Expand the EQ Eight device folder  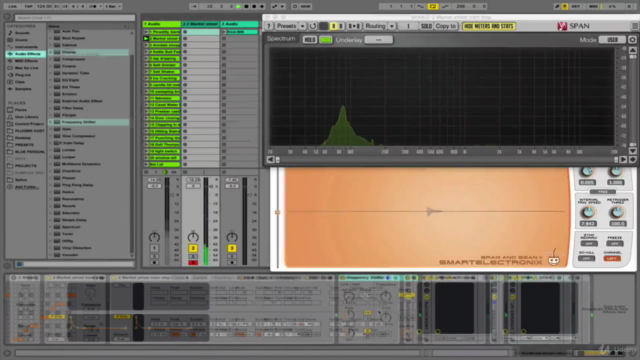pyautogui.click(x=51, y=80)
